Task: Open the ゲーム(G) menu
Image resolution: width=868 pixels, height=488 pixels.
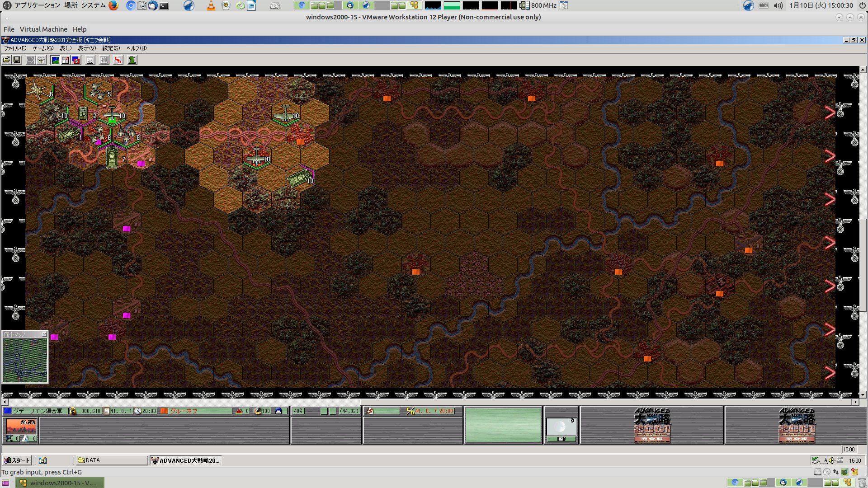Action: tap(43, 48)
